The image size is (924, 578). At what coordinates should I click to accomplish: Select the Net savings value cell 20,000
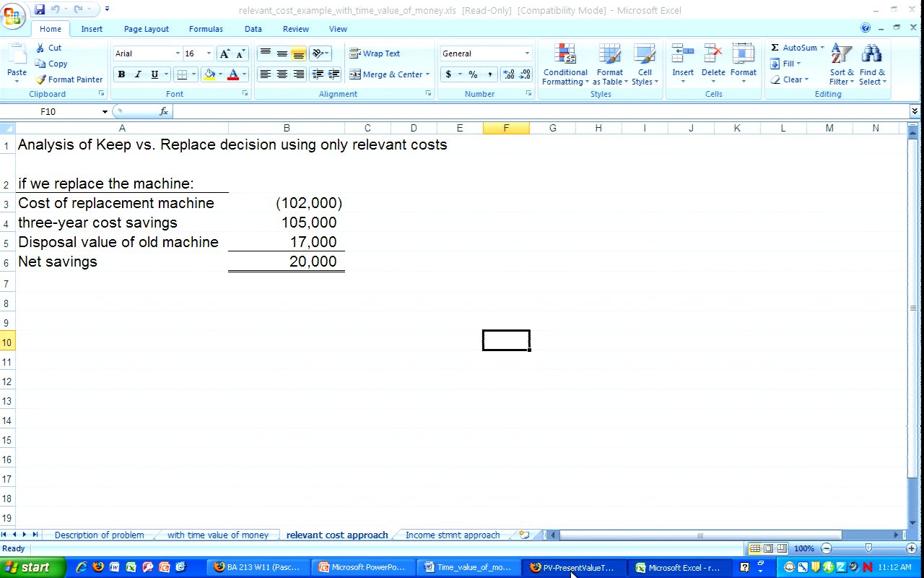(x=287, y=262)
